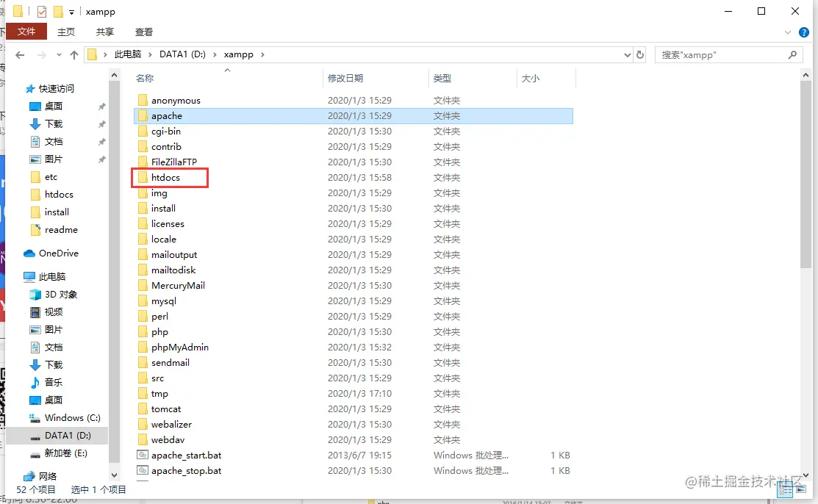Go back with the back arrow
Viewport: 818px width, 504px height.
[20, 55]
